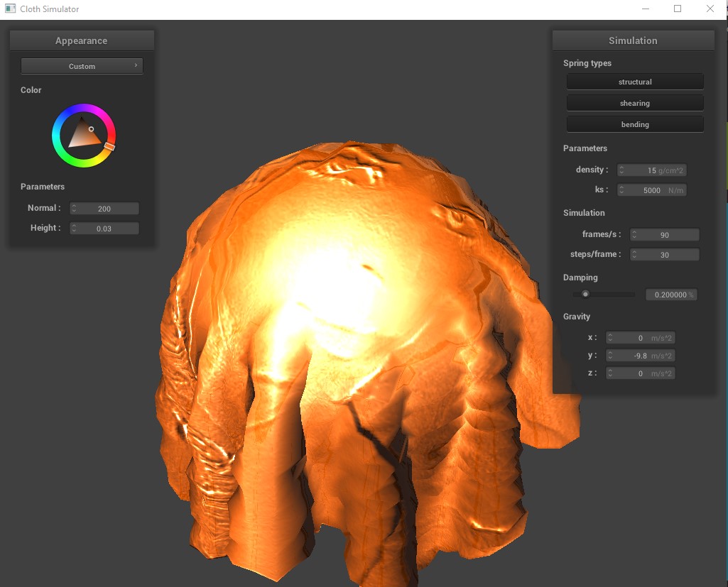Toggle the shearing spring type
728x587 pixels.
click(x=635, y=103)
